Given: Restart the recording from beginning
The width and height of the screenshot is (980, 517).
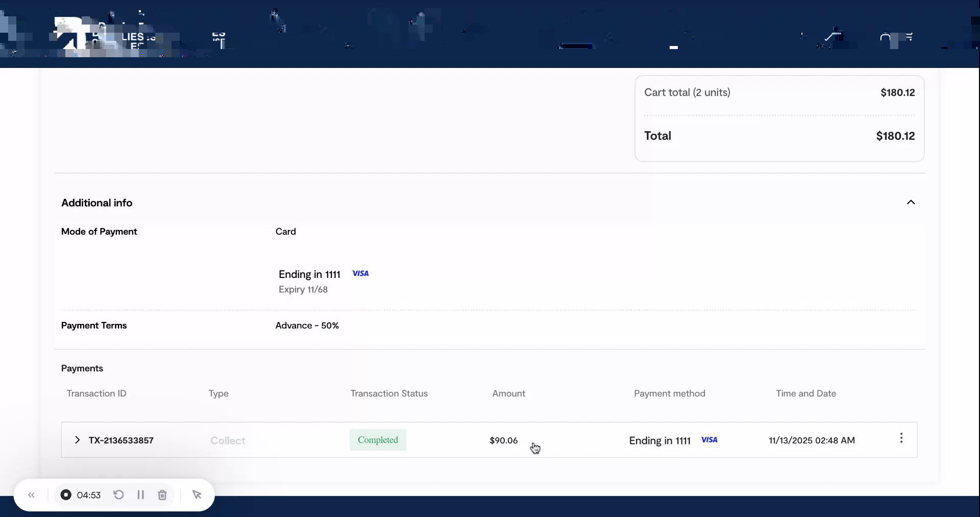Looking at the screenshot, I should 118,495.
